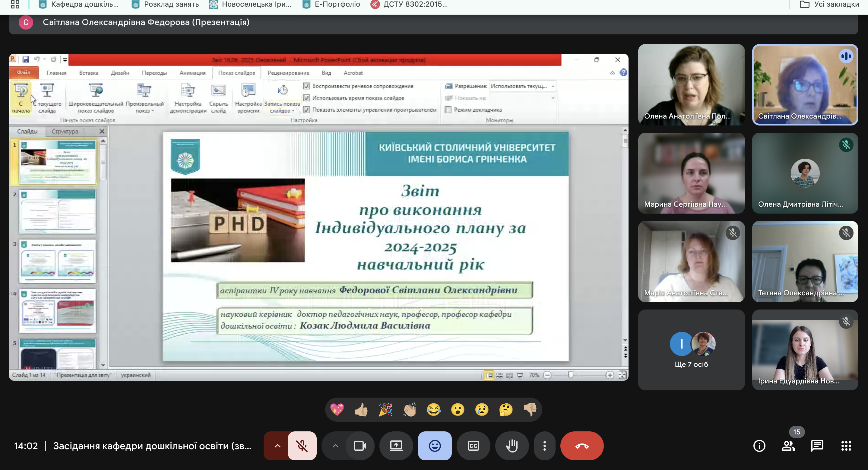Image resolution: width=868 pixels, height=470 pixels.
Task: Open meeting details info icon
Action: click(x=759, y=446)
